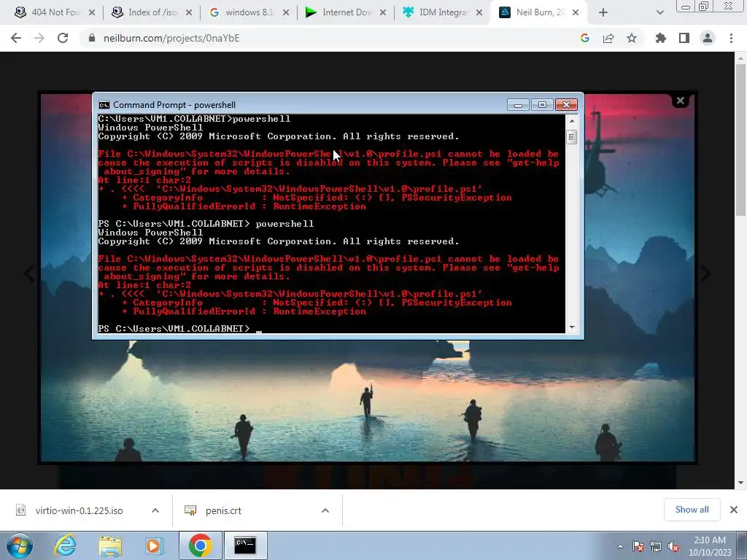Image resolution: width=747 pixels, height=560 pixels.
Task: Select Chrome in the taskbar
Action: [x=200, y=545]
